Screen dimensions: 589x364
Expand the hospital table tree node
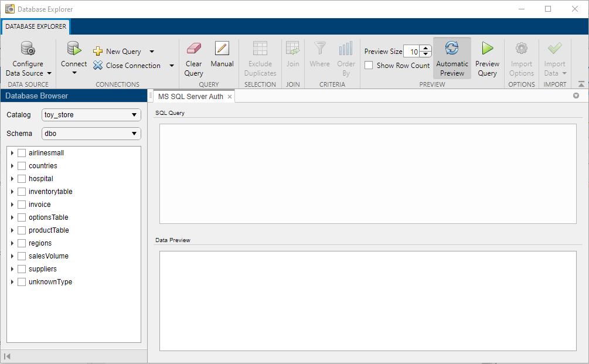(x=12, y=178)
